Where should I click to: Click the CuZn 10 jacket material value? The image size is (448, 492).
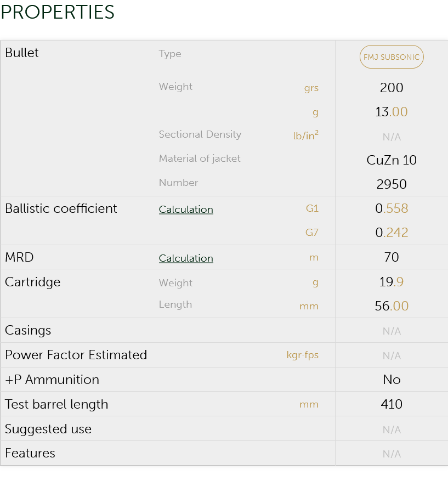[x=392, y=160]
